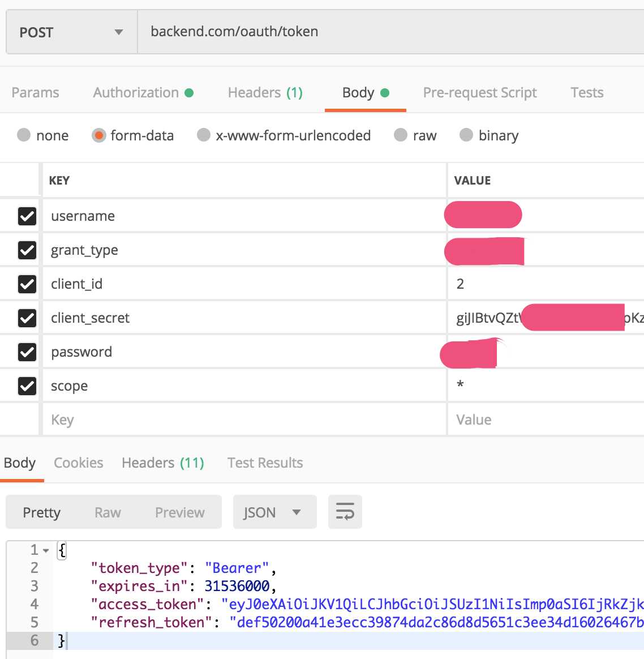Toggle the response word-wrap icon

click(x=345, y=512)
